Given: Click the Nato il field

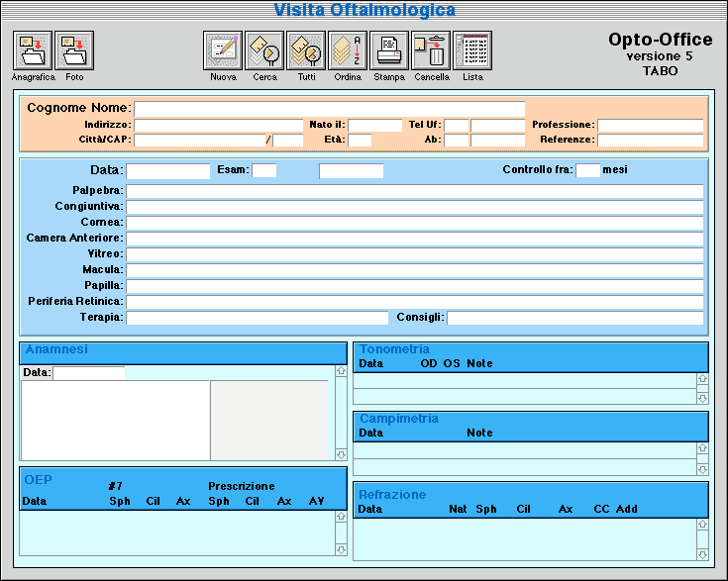Looking at the screenshot, I should [x=375, y=126].
